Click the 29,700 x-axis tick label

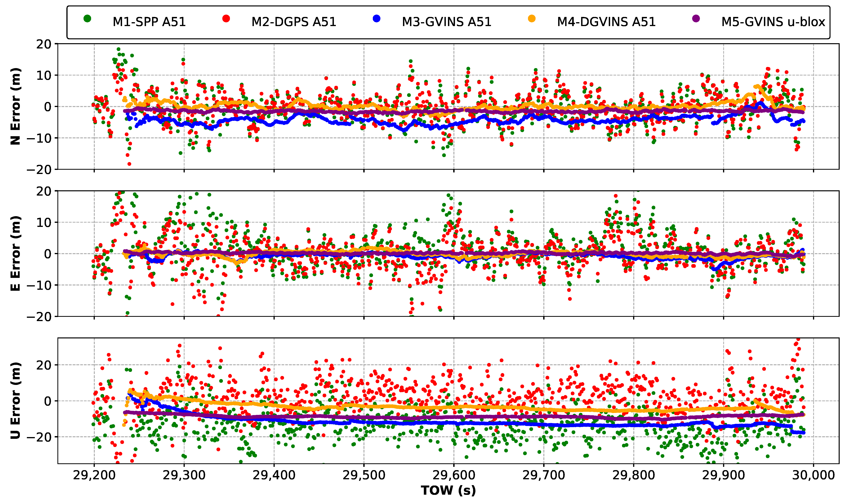(544, 475)
